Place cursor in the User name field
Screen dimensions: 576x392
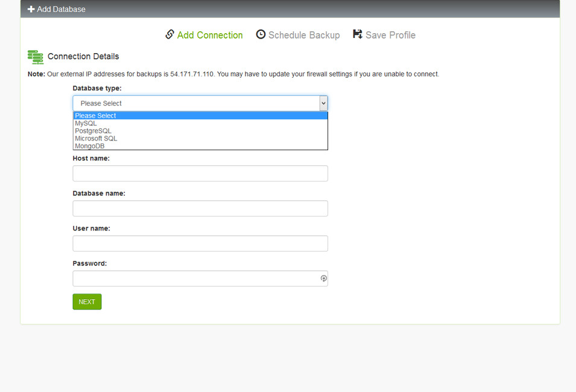pyautogui.click(x=200, y=244)
